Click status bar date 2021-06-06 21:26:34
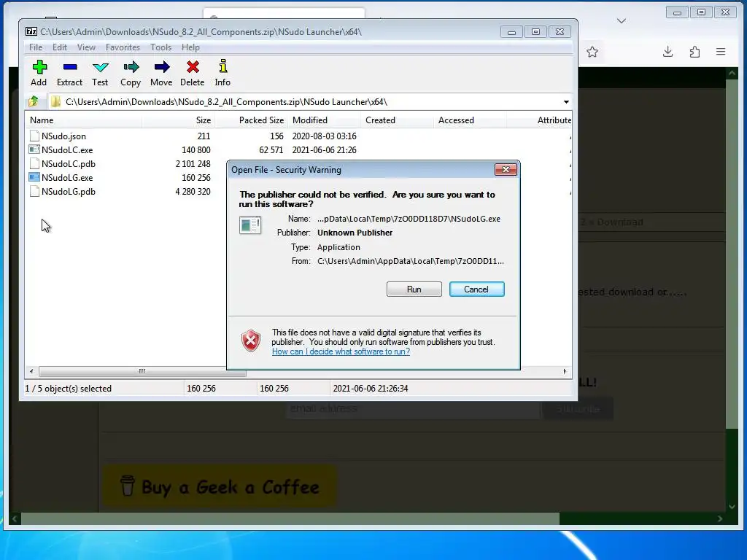This screenshot has height=560, width=747. (370, 388)
